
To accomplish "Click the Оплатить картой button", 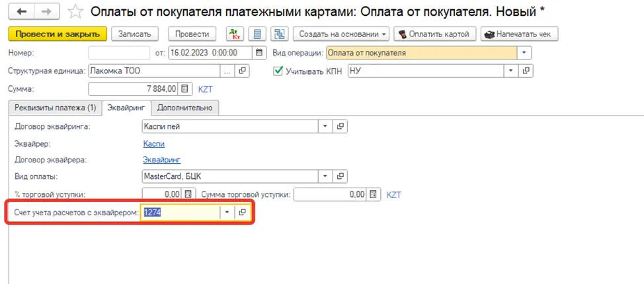I will (x=435, y=34).
